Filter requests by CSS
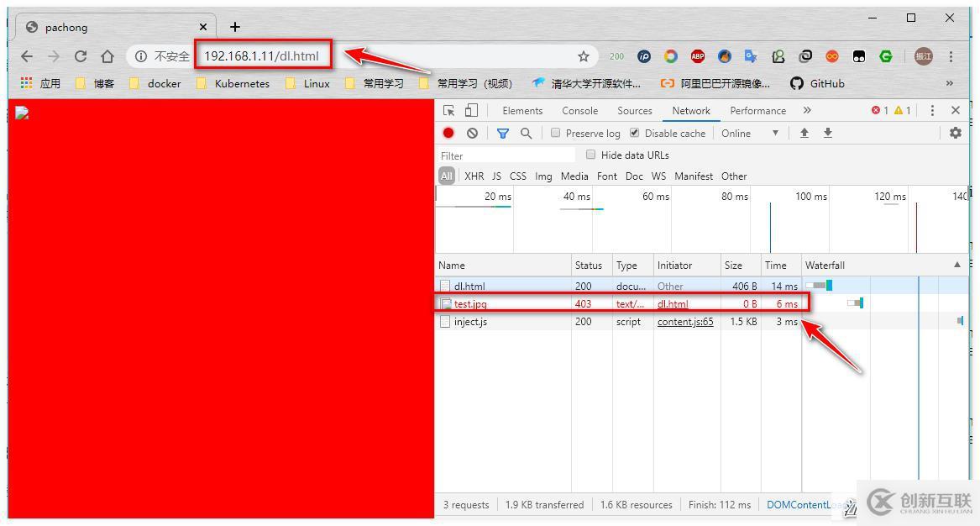This screenshot has width=980, height=526. tap(518, 176)
